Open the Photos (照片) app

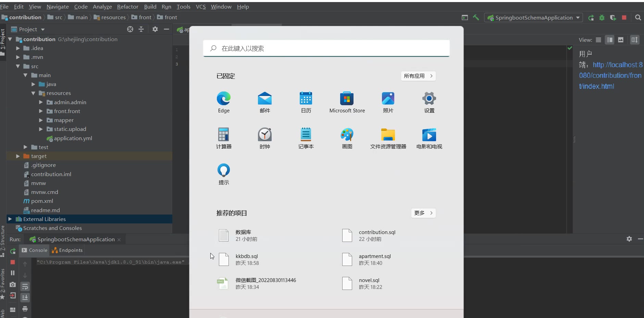388,102
